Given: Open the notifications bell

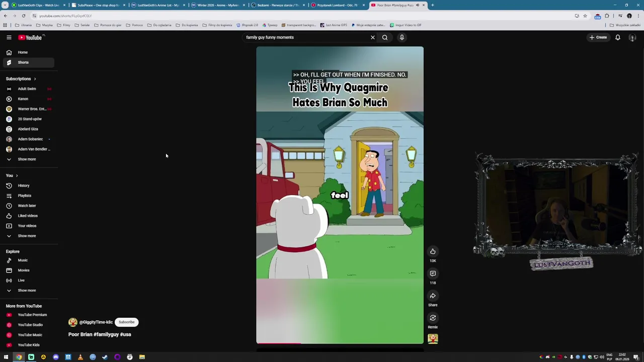Looking at the screenshot, I should [x=618, y=37].
